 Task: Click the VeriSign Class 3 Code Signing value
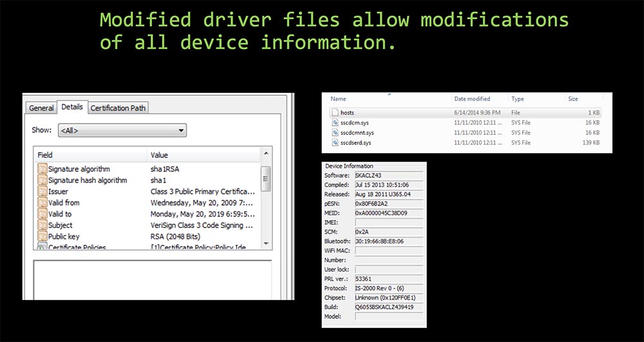coord(202,225)
